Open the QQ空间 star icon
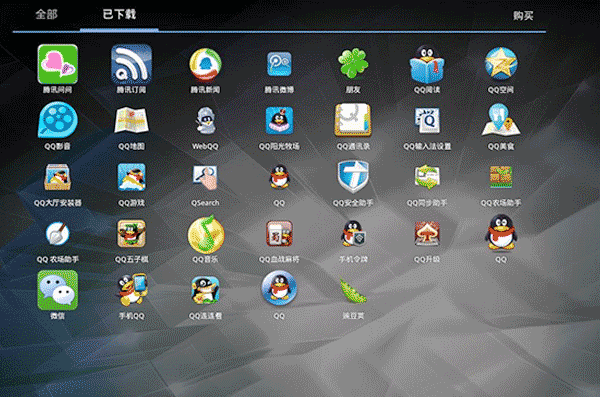This screenshot has width=600, height=397. [x=501, y=64]
